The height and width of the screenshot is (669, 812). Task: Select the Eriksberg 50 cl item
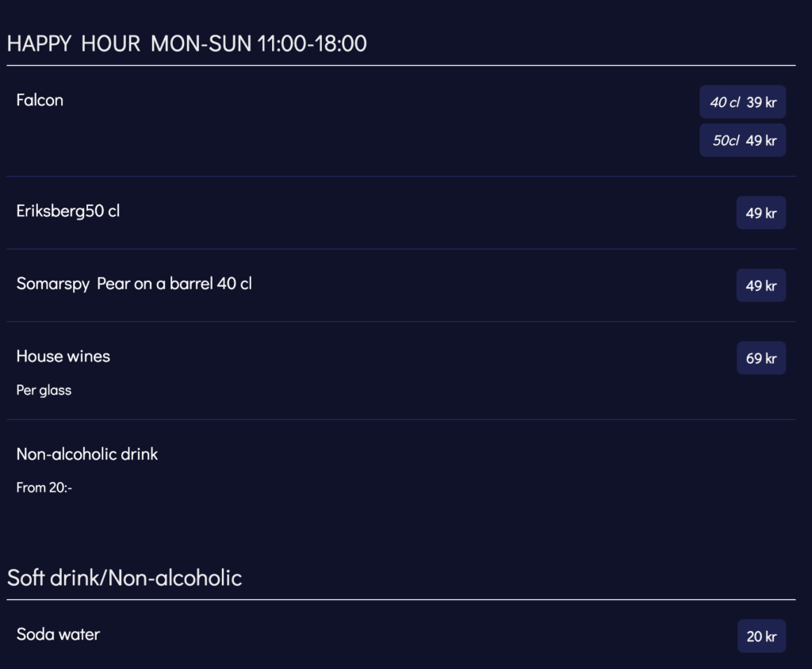[x=68, y=212]
